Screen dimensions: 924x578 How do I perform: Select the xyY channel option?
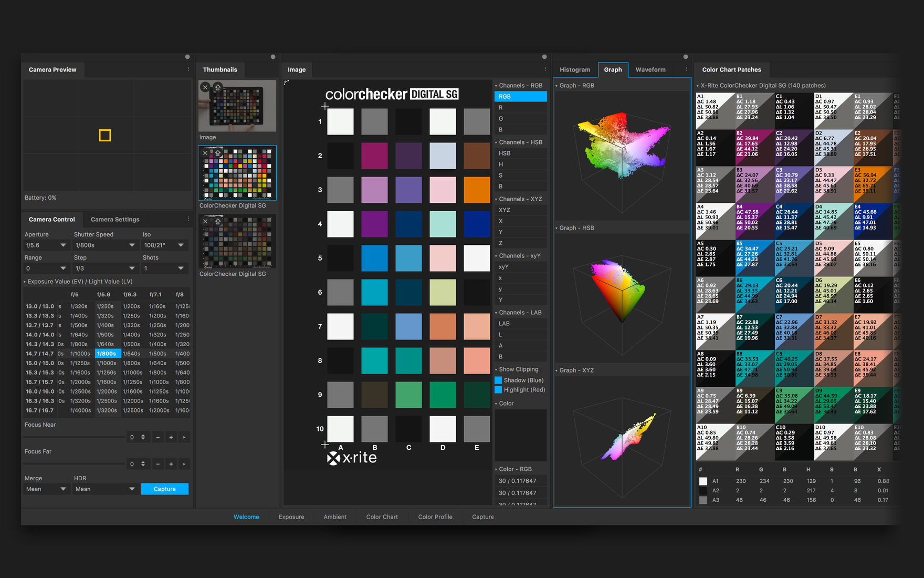click(x=520, y=267)
